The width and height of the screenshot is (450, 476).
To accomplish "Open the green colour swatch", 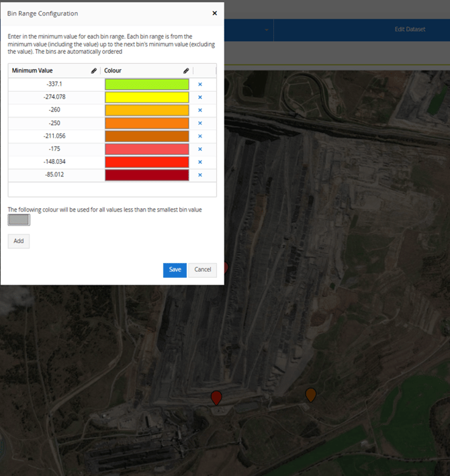I will (146, 85).
